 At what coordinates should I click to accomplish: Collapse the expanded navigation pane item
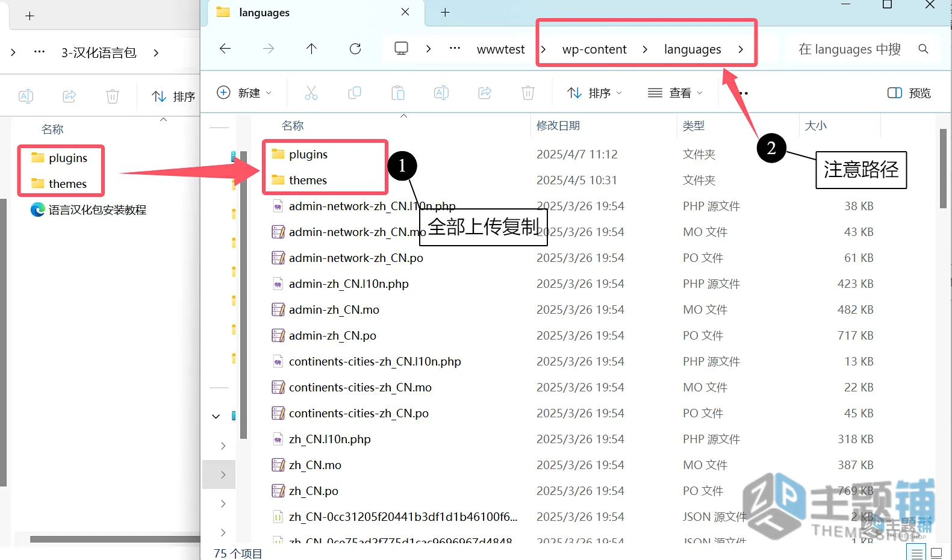(x=216, y=417)
